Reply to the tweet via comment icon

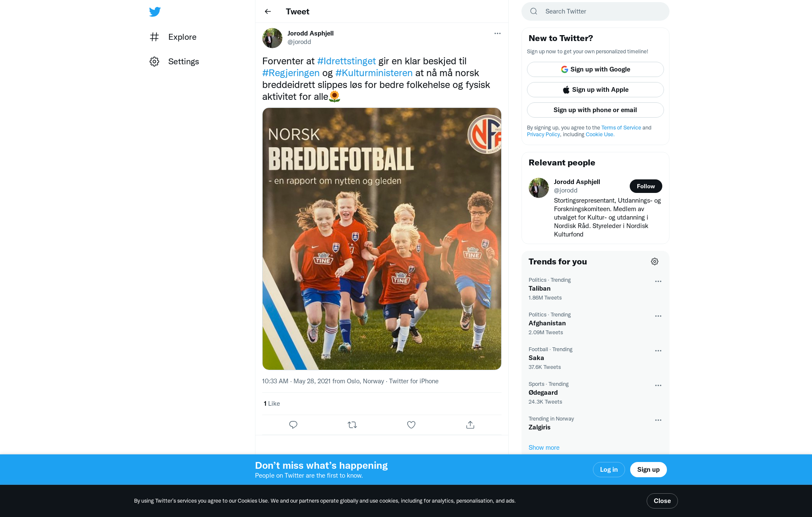coord(293,425)
